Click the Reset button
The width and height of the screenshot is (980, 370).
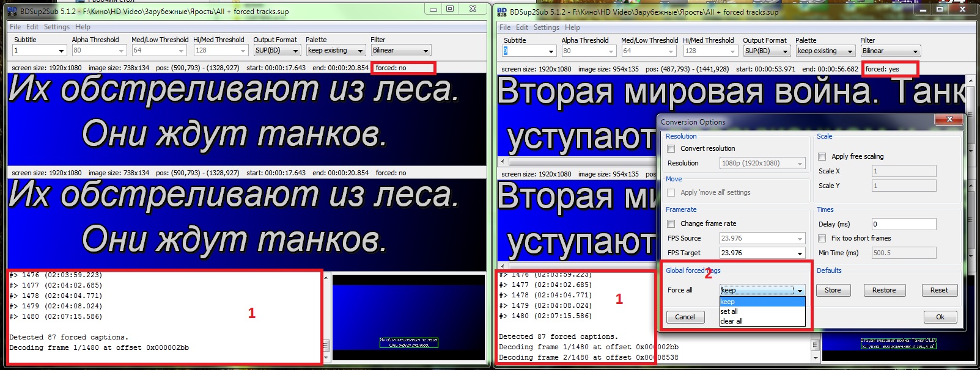(939, 290)
